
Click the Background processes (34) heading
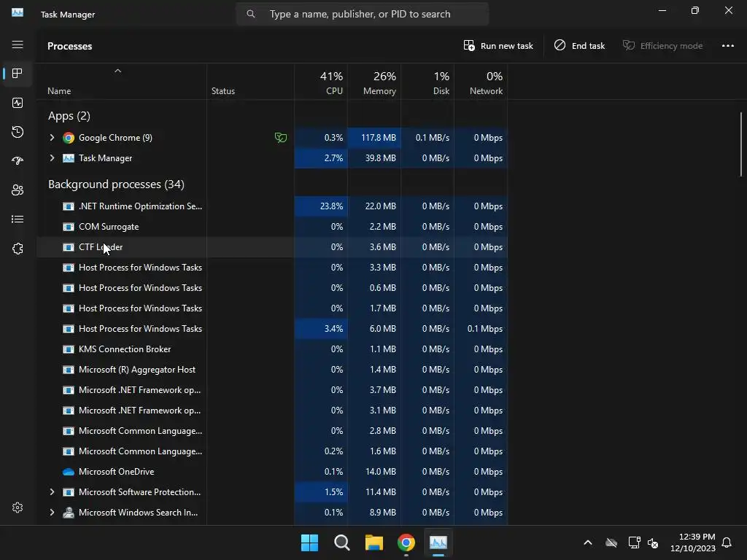(x=116, y=184)
